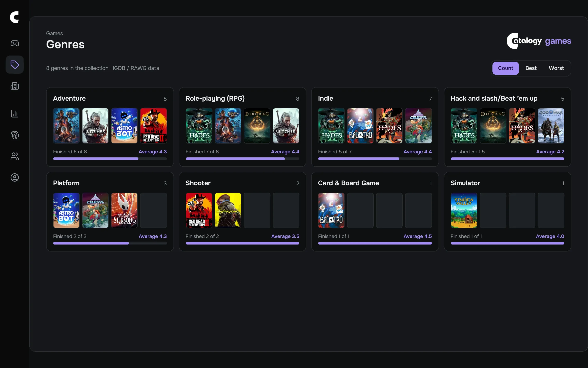Open the user profile circle icon
Viewport: 588px width, 368px height.
pos(14,177)
